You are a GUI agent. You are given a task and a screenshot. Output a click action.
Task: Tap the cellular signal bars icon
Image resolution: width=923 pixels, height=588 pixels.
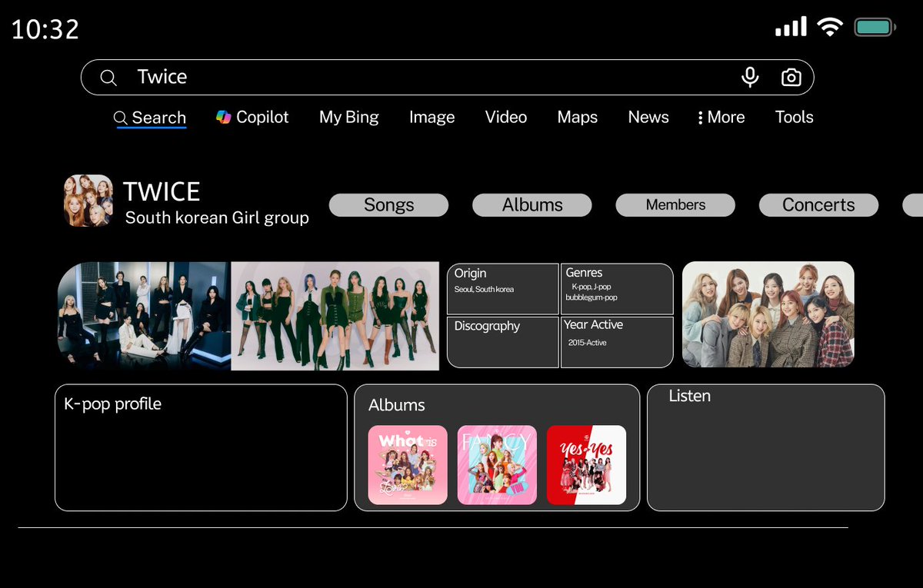(x=791, y=27)
